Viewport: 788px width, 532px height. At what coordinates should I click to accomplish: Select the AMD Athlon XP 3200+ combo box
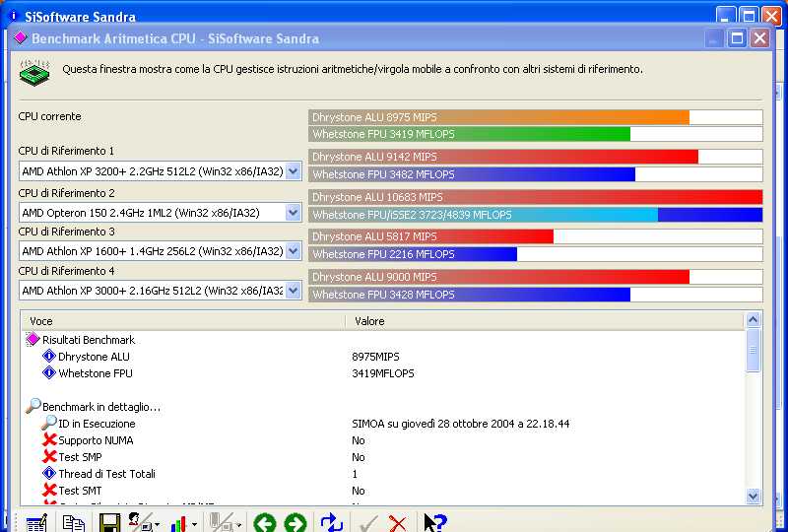click(161, 171)
